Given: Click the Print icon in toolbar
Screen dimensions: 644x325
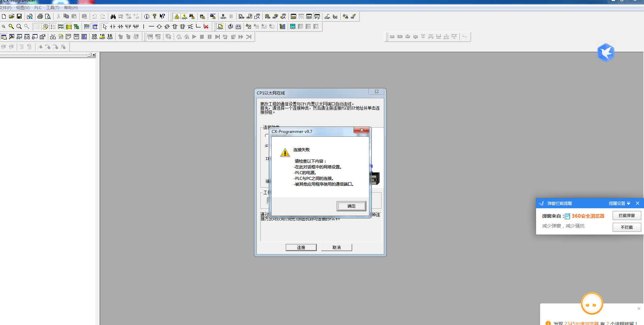Looking at the screenshot, I should pos(40,16).
